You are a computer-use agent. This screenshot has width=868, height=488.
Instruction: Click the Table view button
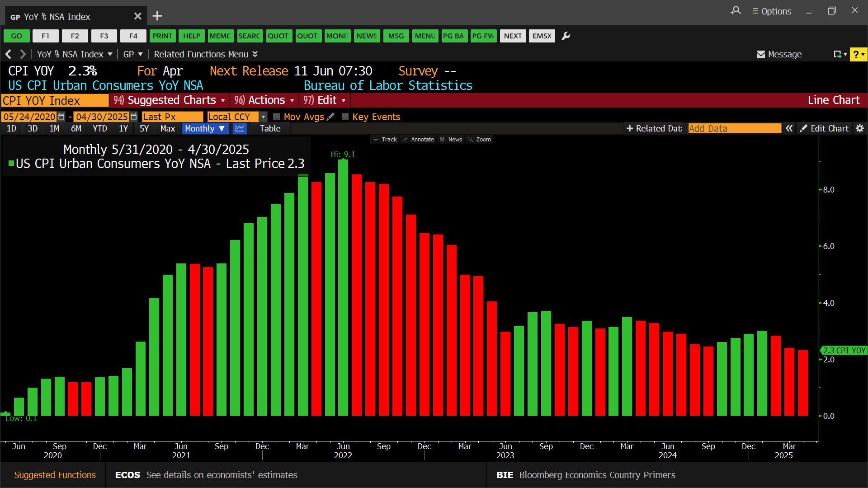pyautogui.click(x=270, y=129)
